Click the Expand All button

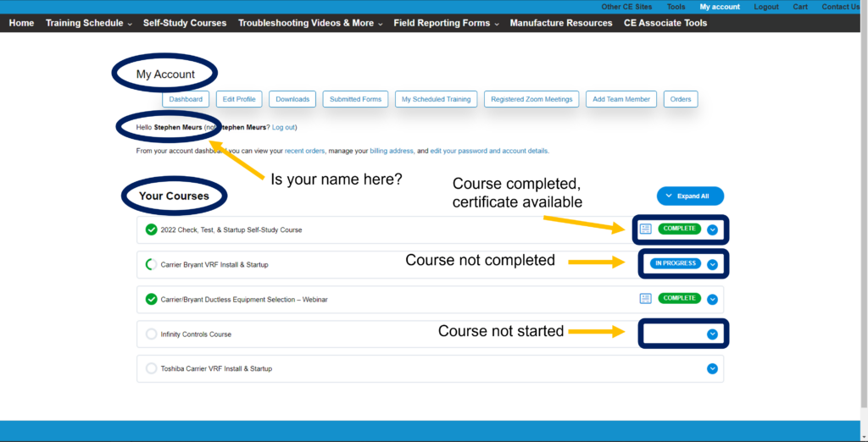tap(690, 196)
